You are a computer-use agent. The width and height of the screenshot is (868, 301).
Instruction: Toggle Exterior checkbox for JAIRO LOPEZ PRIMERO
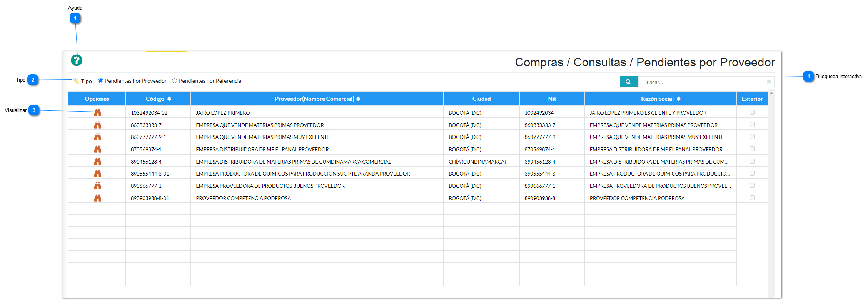(x=752, y=112)
